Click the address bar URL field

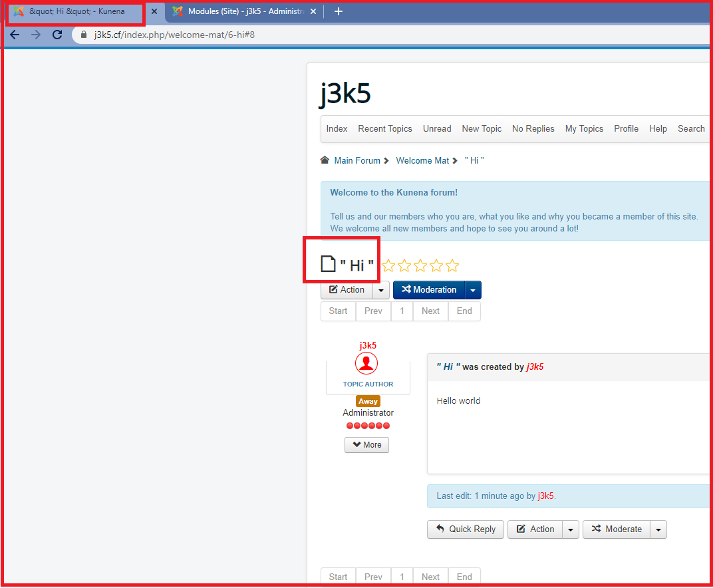click(x=391, y=35)
